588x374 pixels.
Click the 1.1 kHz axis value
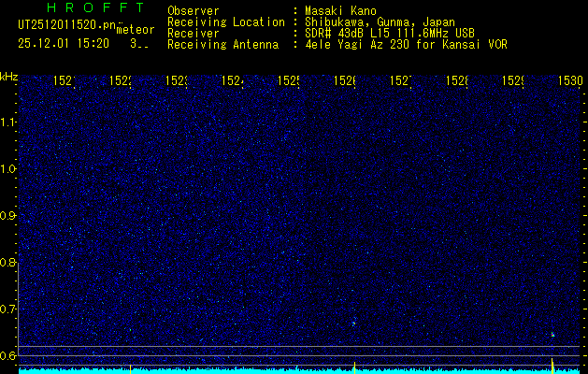[x=8, y=122]
